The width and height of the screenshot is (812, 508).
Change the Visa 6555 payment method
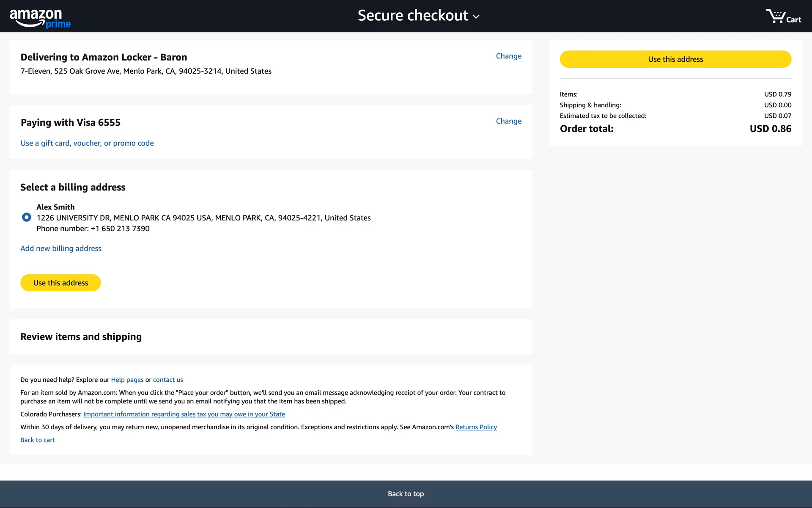pyautogui.click(x=508, y=121)
